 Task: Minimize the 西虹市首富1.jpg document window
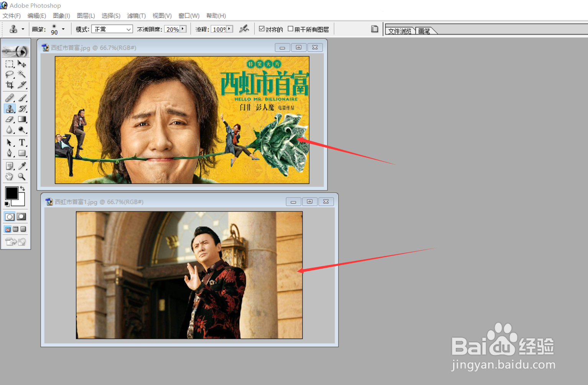click(x=293, y=202)
